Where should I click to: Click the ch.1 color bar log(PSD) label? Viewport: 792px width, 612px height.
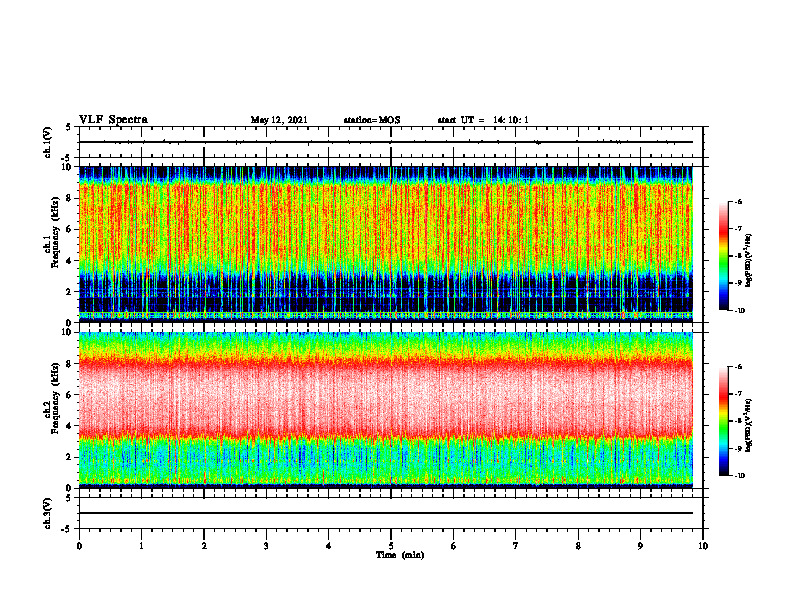point(750,260)
